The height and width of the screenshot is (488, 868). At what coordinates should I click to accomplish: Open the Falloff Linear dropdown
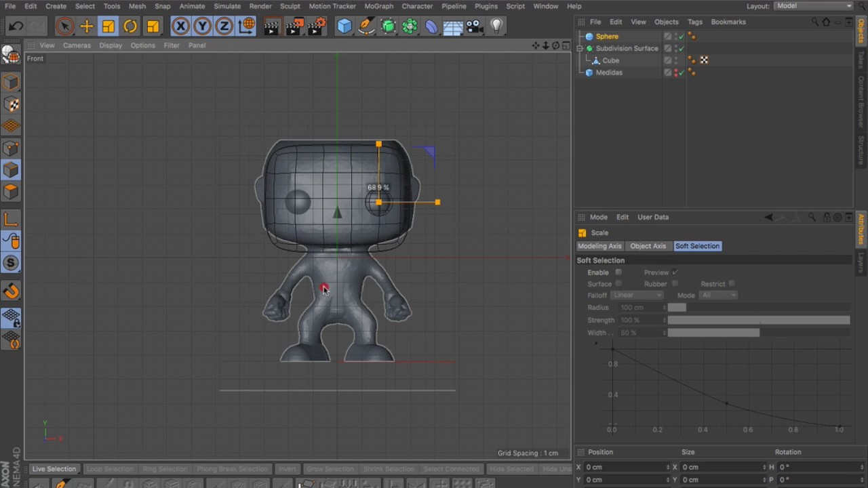point(637,296)
